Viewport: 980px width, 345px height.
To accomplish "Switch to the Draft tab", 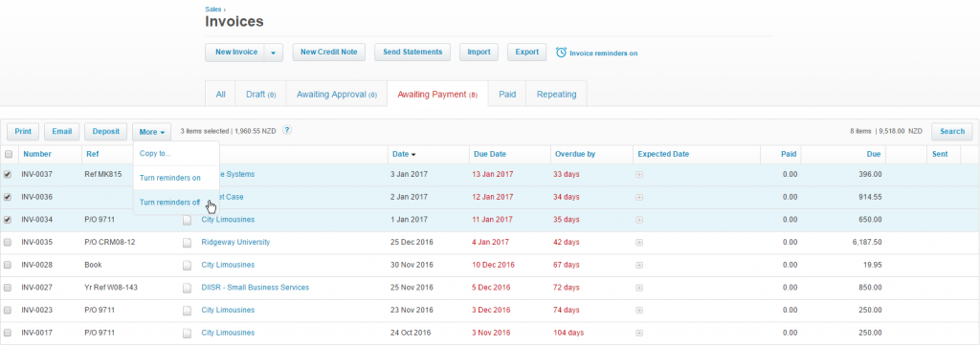I will click(260, 95).
